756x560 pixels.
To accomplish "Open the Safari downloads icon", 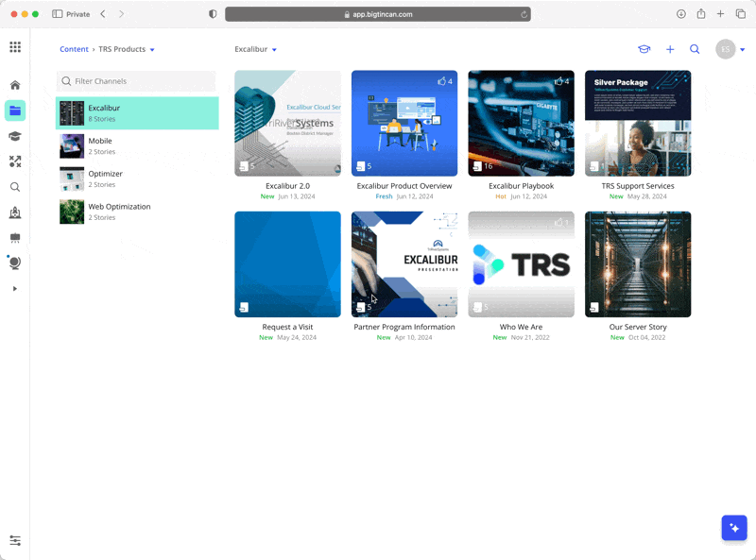I will click(x=680, y=14).
